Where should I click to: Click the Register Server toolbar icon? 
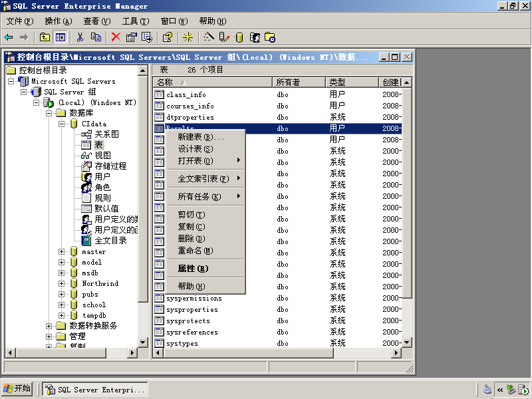(x=224, y=37)
